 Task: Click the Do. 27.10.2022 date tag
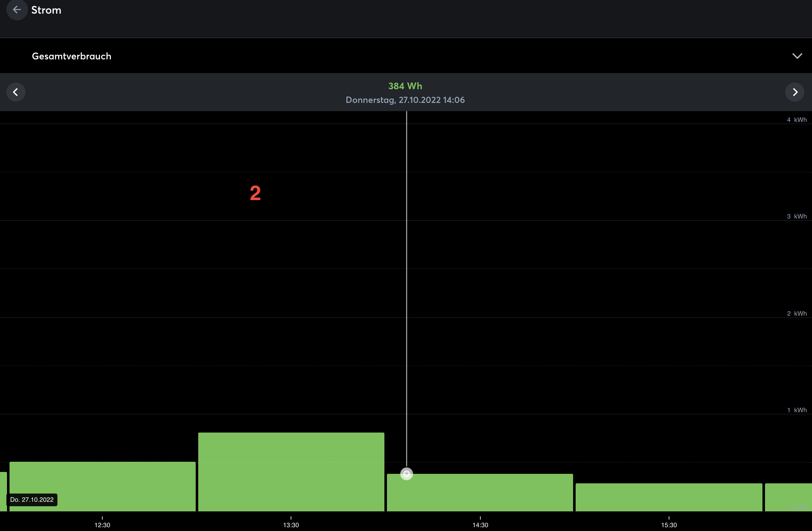[x=32, y=500]
